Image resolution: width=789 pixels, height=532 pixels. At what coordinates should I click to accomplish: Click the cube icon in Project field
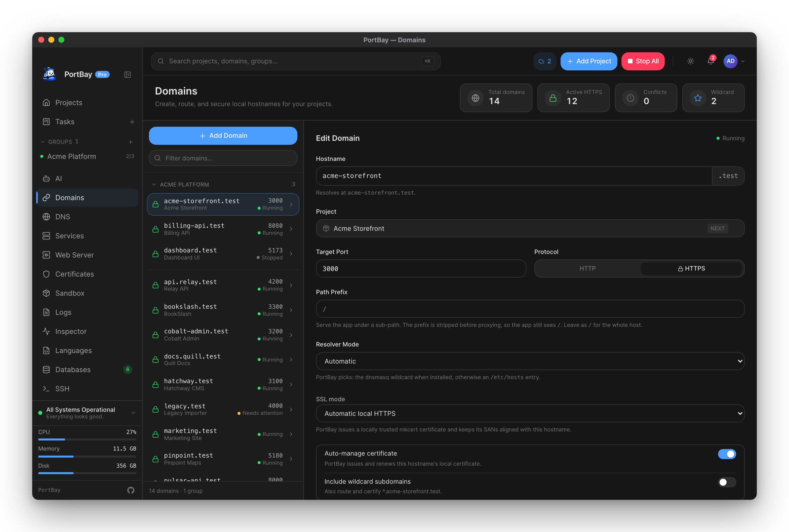pos(326,228)
